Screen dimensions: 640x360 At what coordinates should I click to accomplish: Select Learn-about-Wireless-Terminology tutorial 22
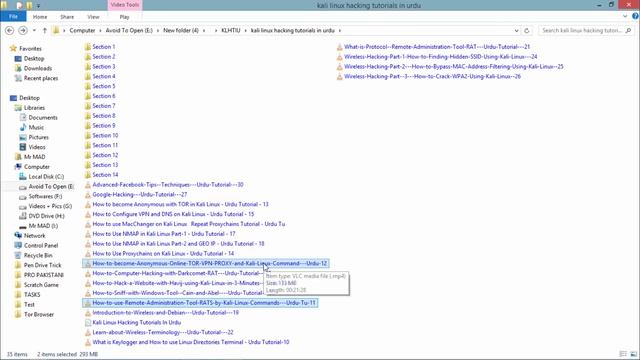163,332
